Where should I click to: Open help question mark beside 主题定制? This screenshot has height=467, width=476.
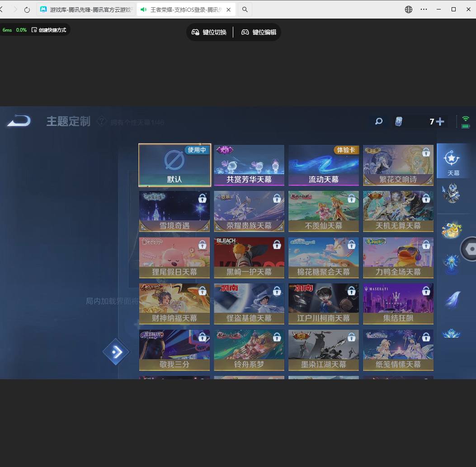pos(102,121)
